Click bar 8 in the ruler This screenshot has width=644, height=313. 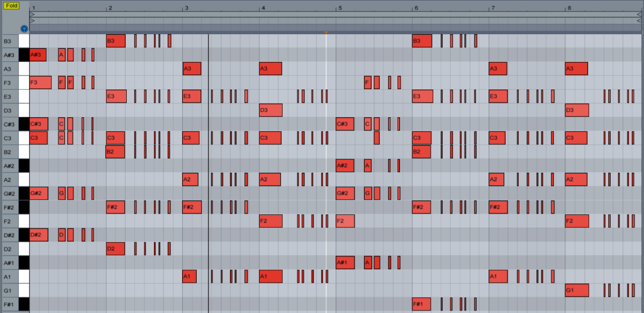pos(569,9)
